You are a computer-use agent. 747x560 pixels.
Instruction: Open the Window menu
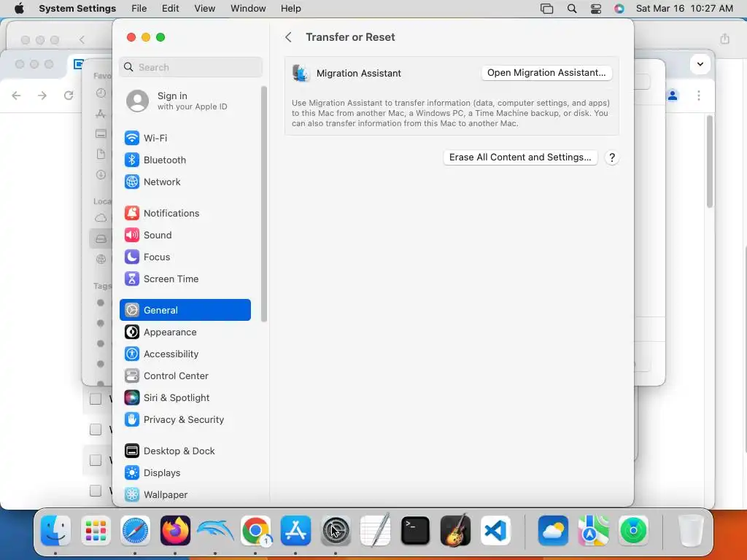click(x=248, y=9)
